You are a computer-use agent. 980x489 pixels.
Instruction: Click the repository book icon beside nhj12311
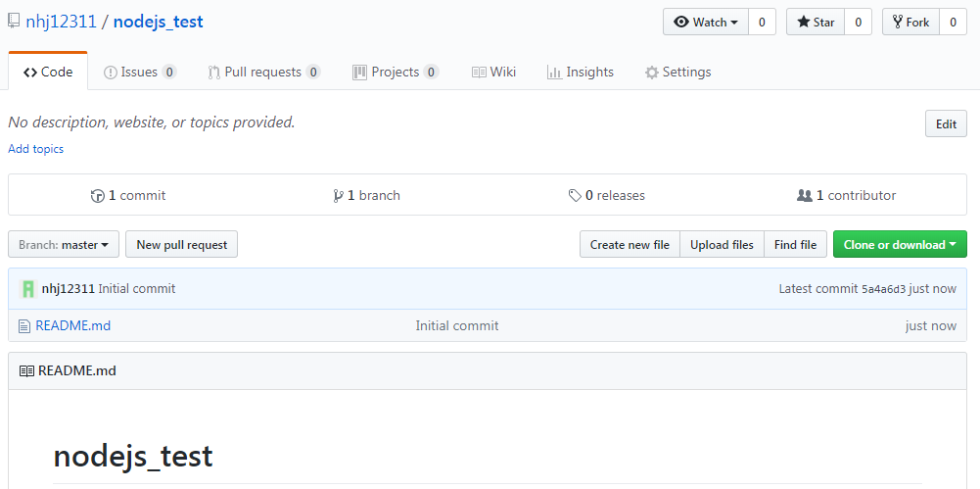[14, 22]
